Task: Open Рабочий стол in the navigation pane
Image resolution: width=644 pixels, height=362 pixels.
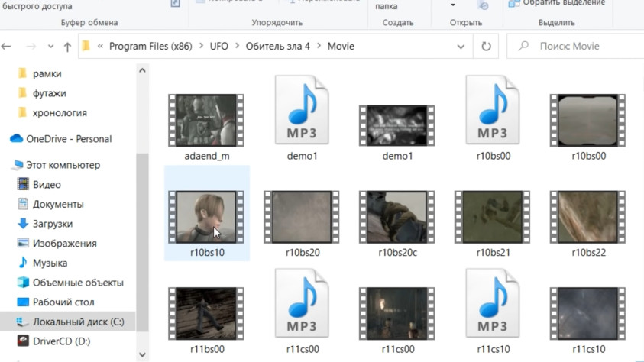Action: coord(56,302)
